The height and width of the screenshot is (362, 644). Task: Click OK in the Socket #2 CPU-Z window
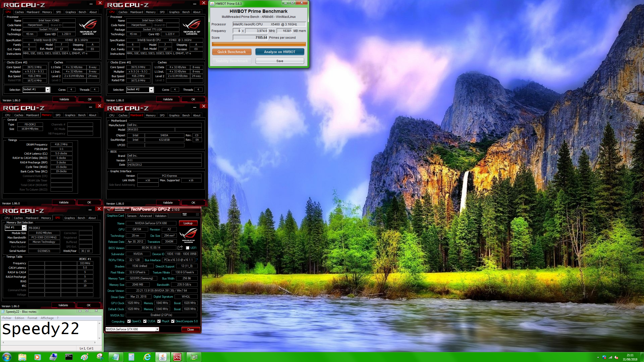(193, 99)
